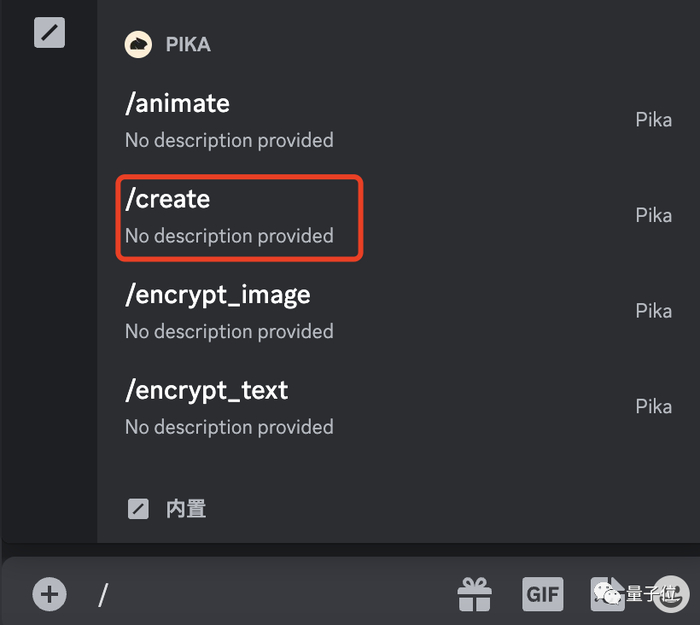Click the Pika label beside /encrypt_image

tap(653, 311)
